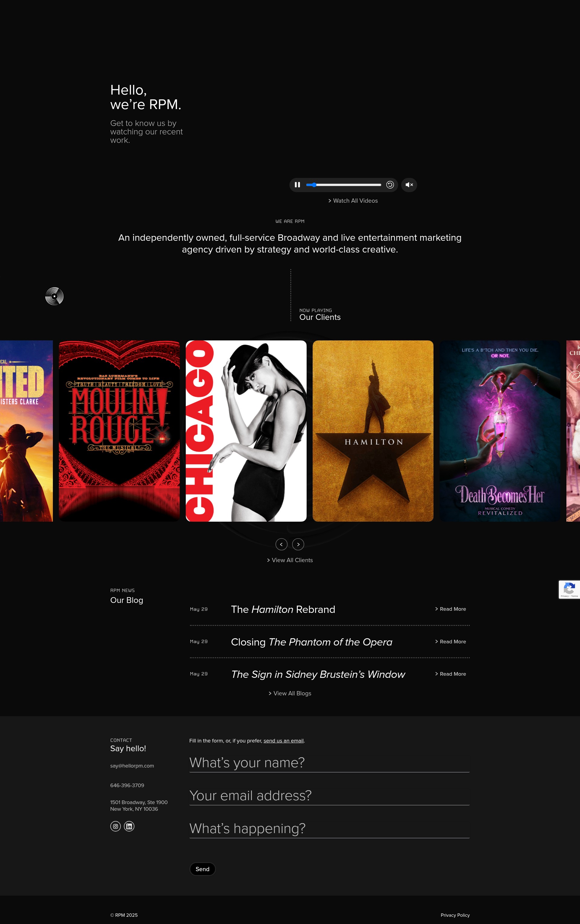
Task: Click the video progress slider
Action: click(343, 185)
